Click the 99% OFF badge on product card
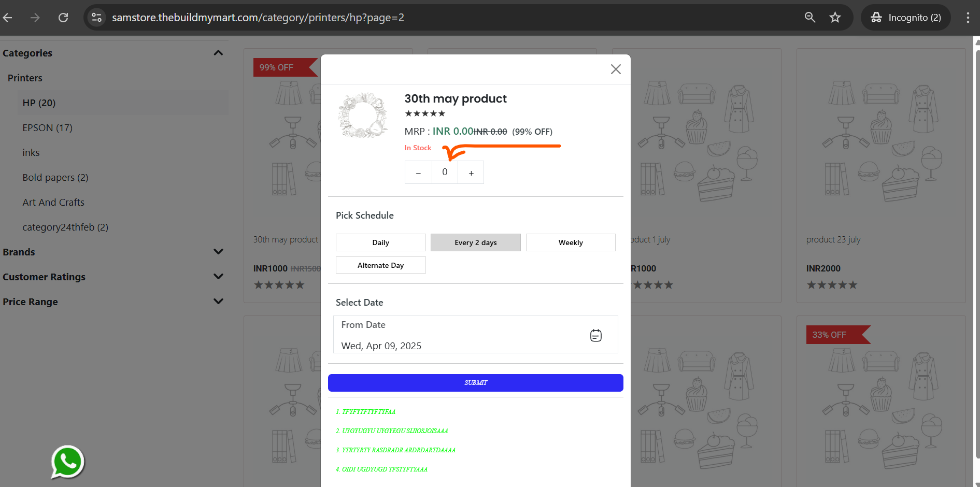 tap(285, 67)
